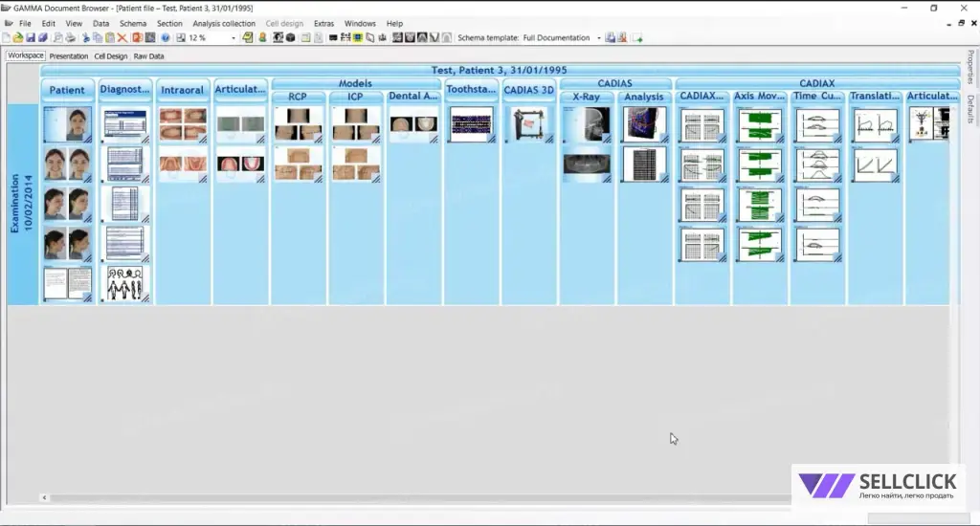
Task: Click the New document icon in toolbar
Action: click(x=6, y=38)
